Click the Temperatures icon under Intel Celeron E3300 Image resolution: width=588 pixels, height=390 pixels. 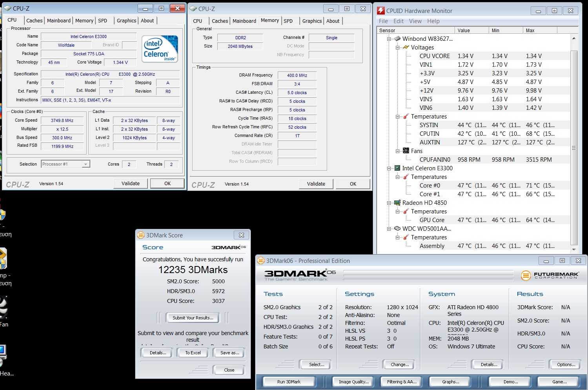406,177
